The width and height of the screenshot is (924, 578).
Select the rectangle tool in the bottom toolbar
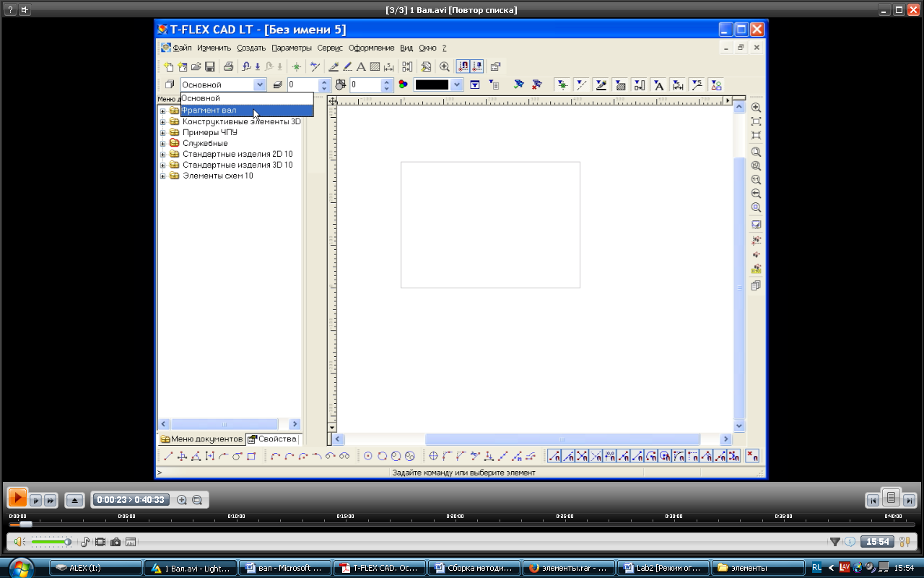point(251,456)
